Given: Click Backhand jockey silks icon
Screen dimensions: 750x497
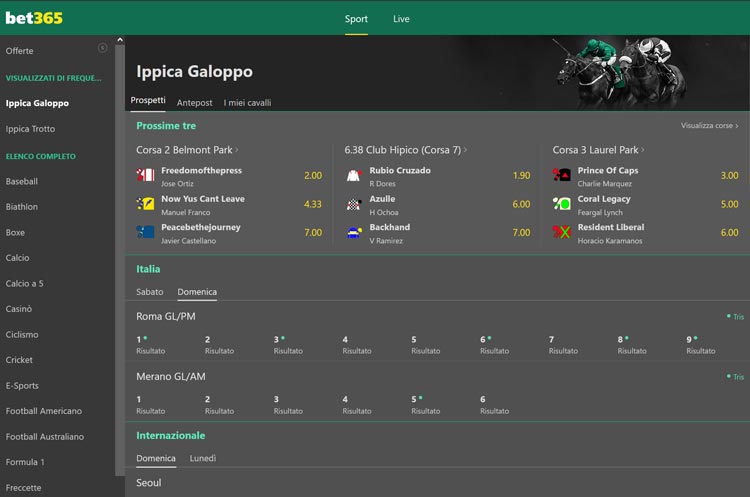Looking at the screenshot, I should (353, 232).
